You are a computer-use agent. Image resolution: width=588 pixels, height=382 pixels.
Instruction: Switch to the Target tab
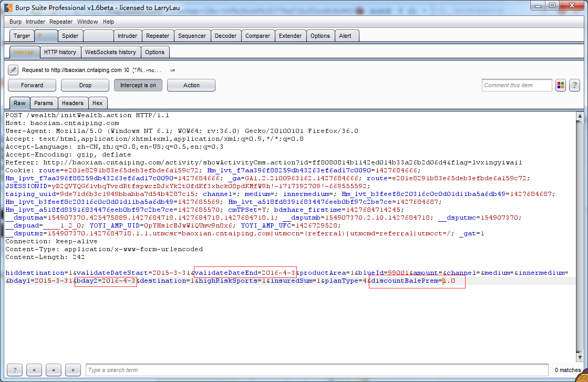22,36
